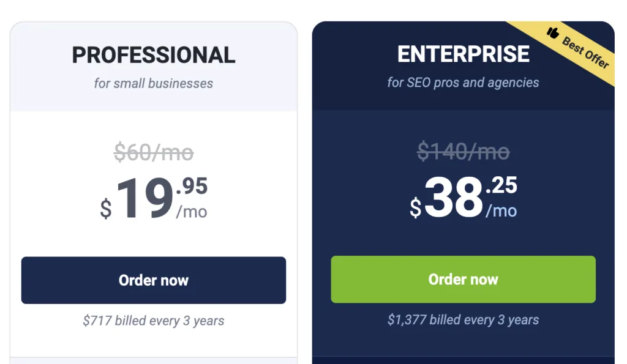The width and height of the screenshot is (627, 364).
Task: Click the "$717 billed every 3 years" note
Action: 154,321
